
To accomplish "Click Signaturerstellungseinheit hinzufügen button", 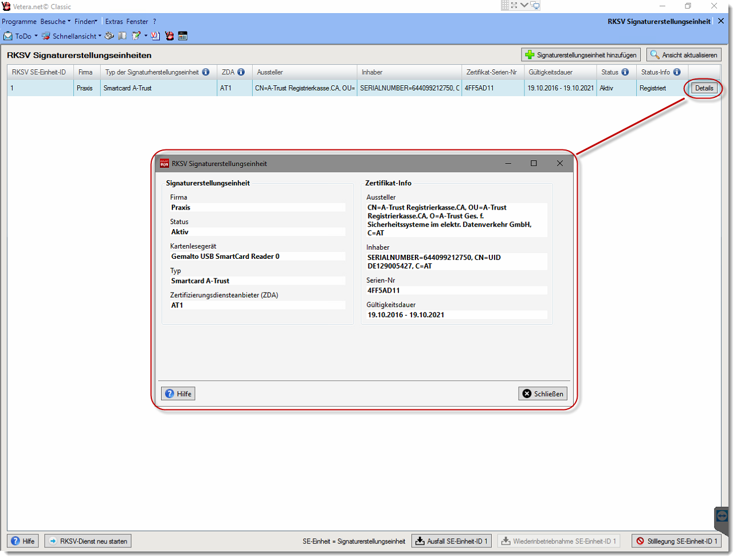I will coord(581,55).
